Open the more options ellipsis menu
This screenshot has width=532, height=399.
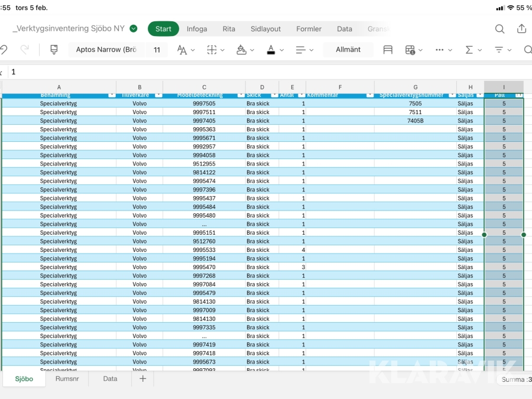click(439, 50)
